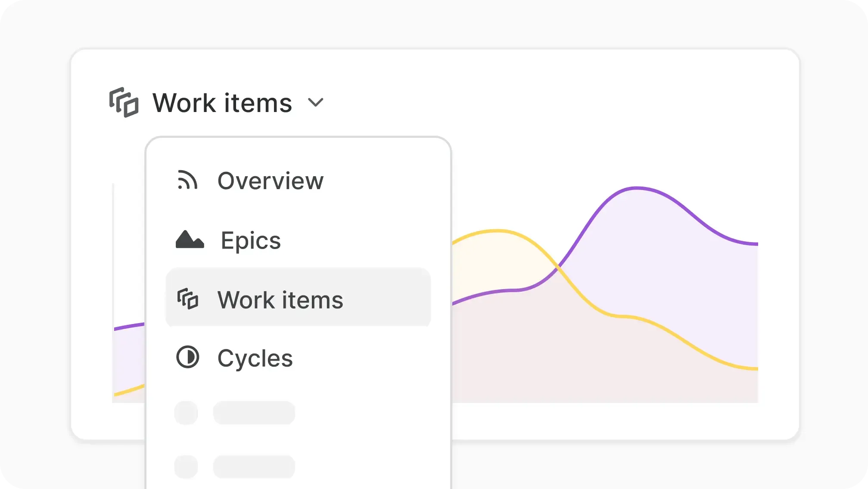Screen dimensions: 868x489
Task: Toggle the Epics option in the dropdown
Action: point(250,240)
